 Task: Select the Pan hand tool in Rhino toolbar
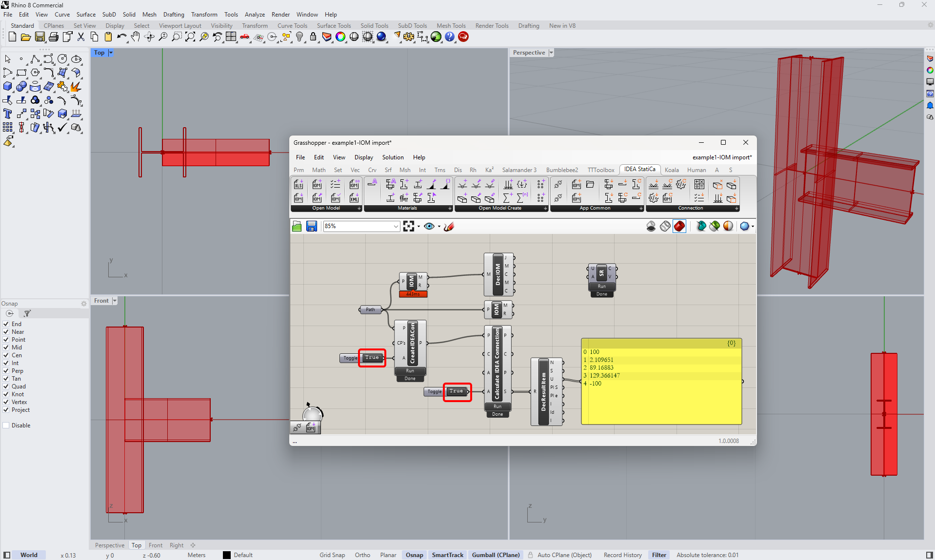click(136, 37)
